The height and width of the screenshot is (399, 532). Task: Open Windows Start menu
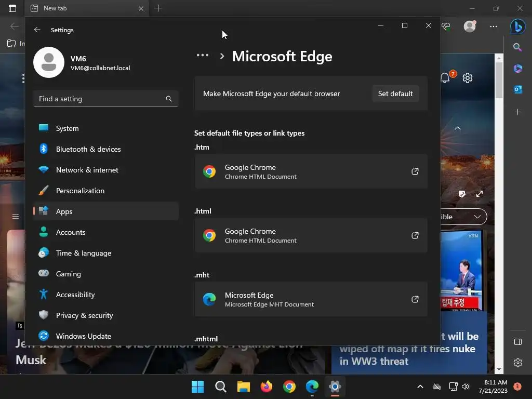pyautogui.click(x=197, y=387)
